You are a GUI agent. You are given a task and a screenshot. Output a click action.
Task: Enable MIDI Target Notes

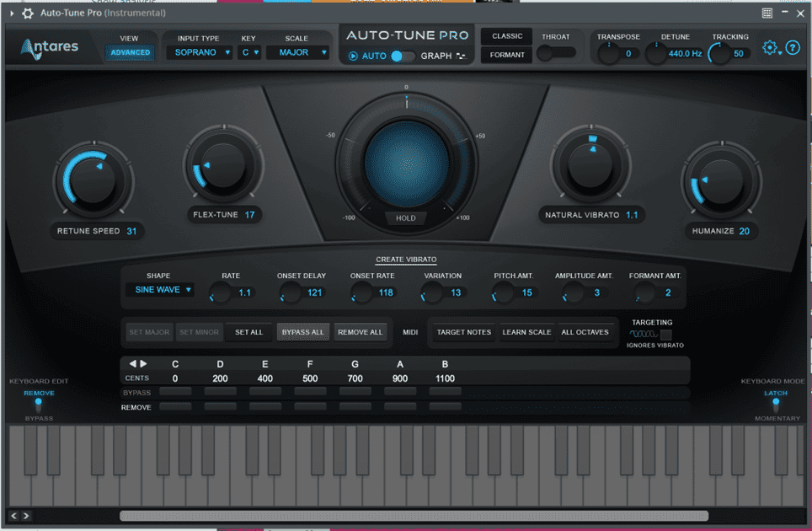pos(464,332)
